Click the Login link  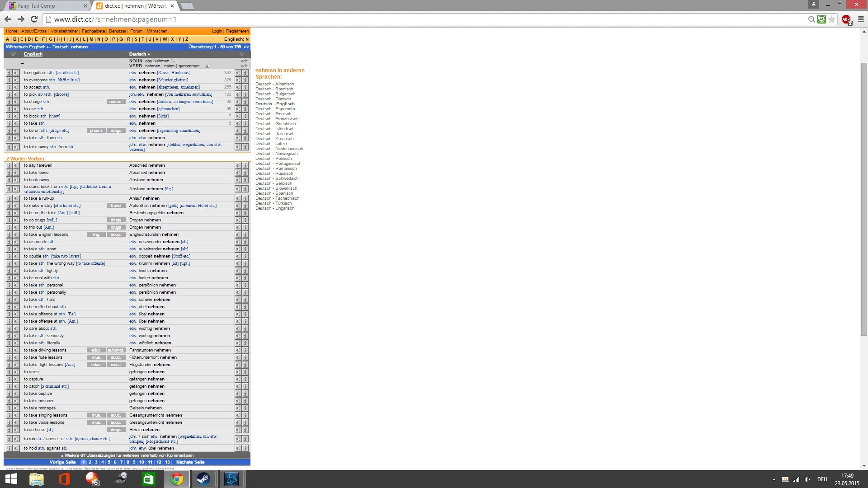click(217, 31)
